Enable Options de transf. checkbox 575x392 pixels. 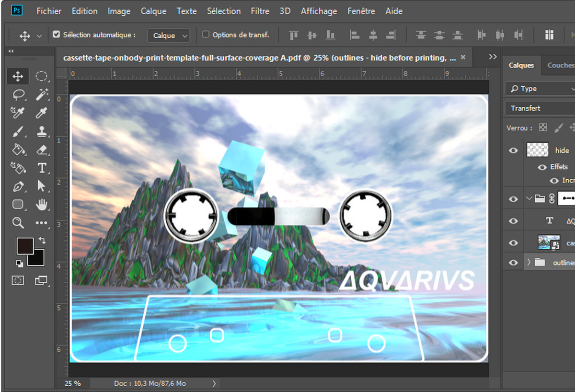(x=206, y=35)
